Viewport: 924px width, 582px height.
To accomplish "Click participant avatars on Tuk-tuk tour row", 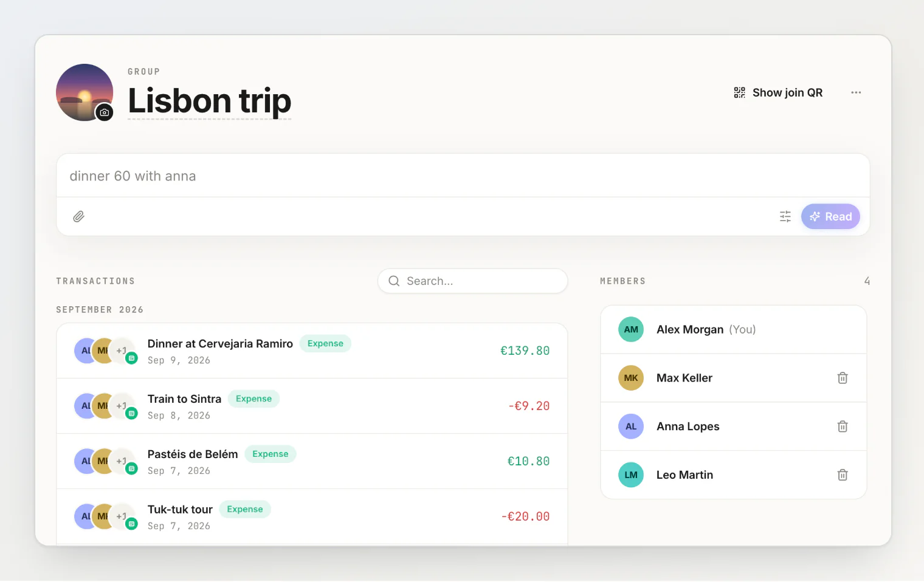I will click(106, 516).
